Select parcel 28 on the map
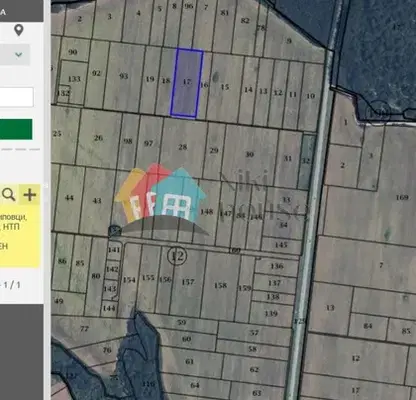The height and width of the screenshot is (400, 416). click(x=183, y=147)
